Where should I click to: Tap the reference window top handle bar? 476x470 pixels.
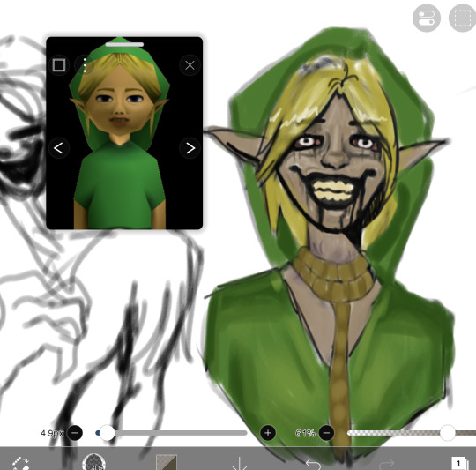click(x=124, y=45)
